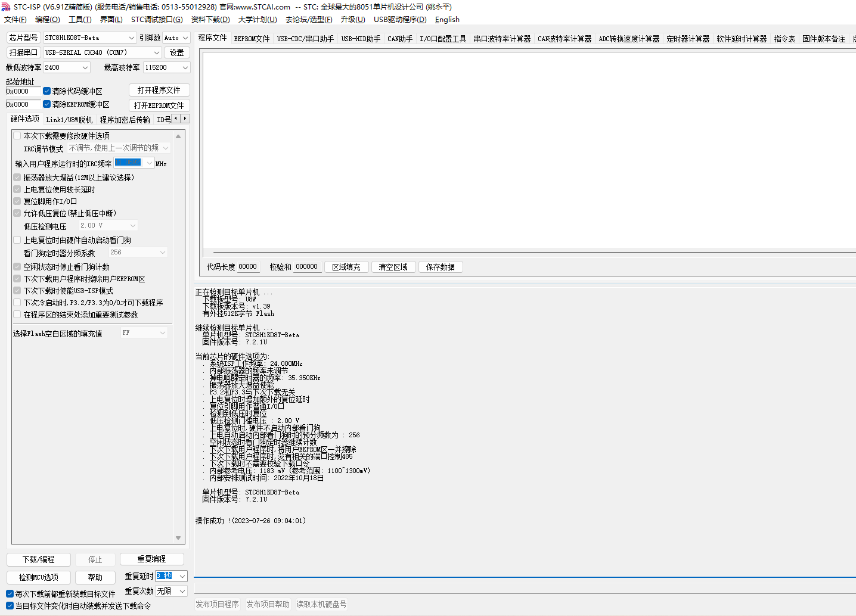Click the hardware options scroll-up arrow
This screenshot has height=616, width=856.
(178, 136)
